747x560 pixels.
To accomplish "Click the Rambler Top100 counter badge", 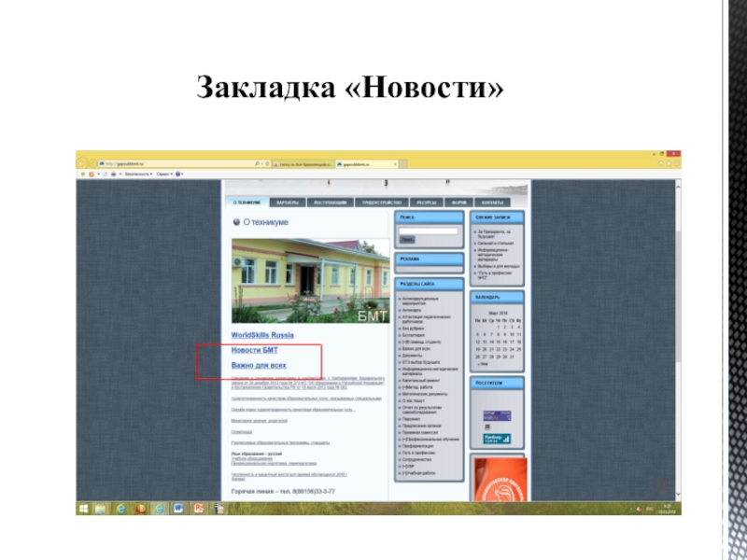I will pyautogui.click(x=497, y=439).
